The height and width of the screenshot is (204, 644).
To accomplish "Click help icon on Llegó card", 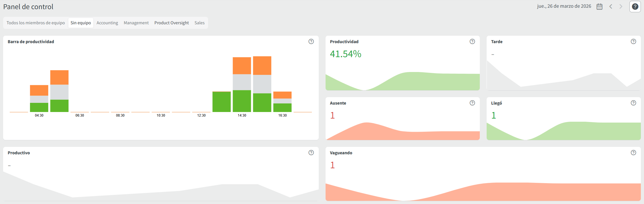I will pyautogui.click(x=633, y=103).
